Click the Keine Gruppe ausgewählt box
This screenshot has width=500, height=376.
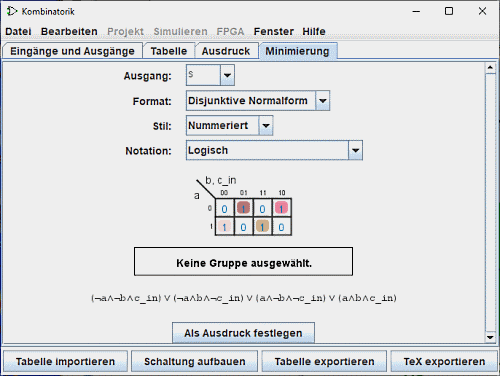(243, 261)
